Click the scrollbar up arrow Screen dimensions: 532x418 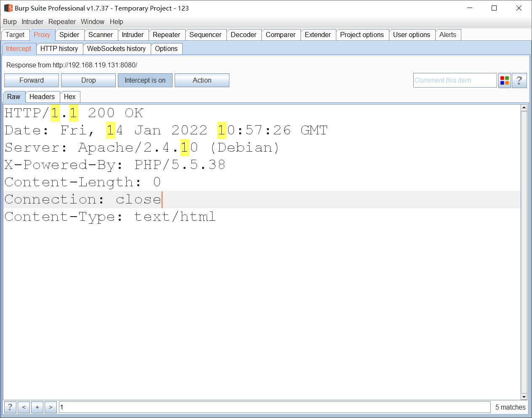[x=524, y=108]
